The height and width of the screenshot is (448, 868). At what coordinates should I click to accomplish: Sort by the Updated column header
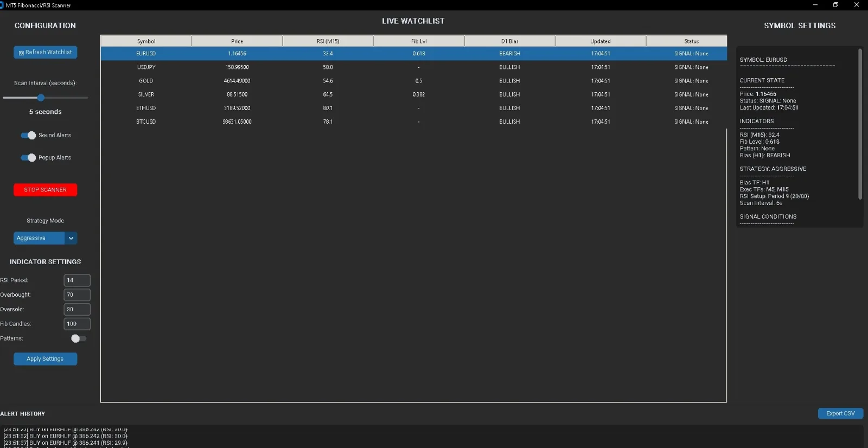pyautogui.click(x=601, y=41)
